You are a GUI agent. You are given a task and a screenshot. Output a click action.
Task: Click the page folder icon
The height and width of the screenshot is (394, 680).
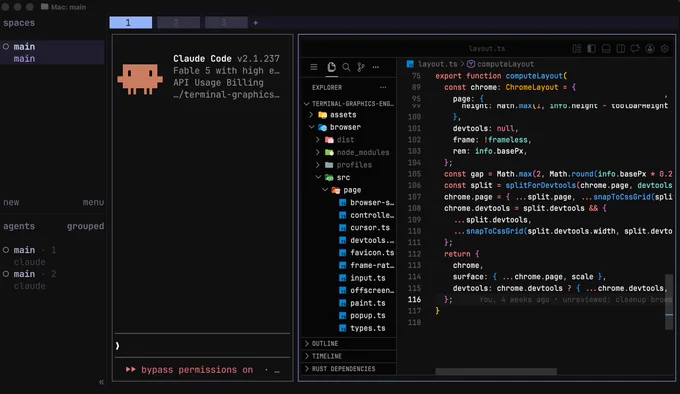[x=336, y=190]
